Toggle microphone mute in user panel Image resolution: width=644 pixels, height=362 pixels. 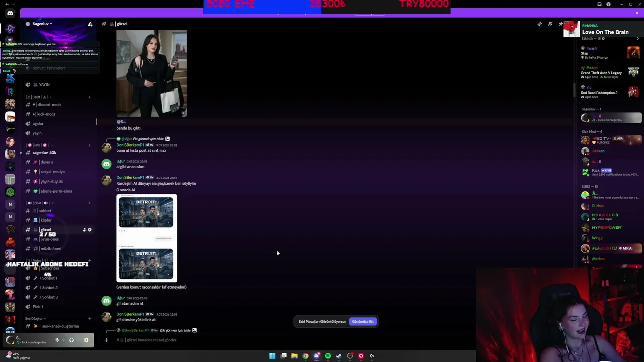pyautogui.click(x=57, y=340)
